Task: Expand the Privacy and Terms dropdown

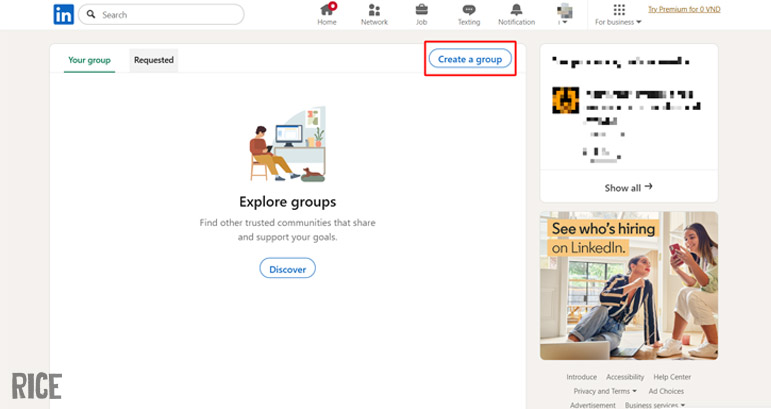Action: (605, 391)
